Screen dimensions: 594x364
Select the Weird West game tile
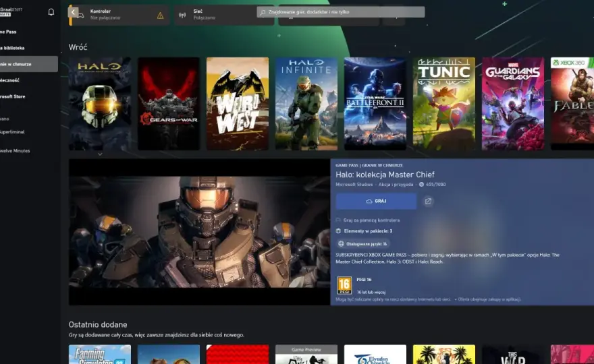coord(238,104)
